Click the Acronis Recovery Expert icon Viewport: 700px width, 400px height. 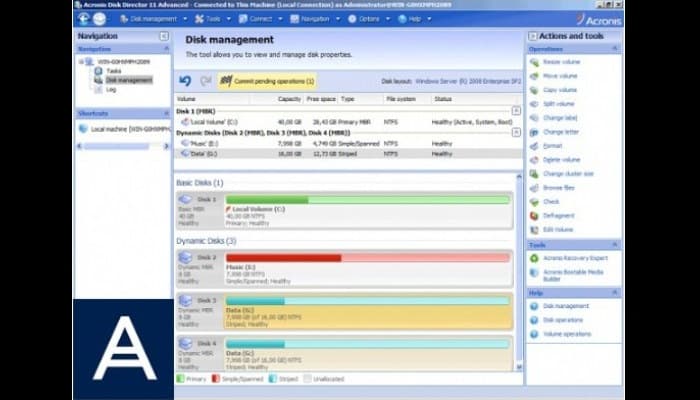tap(534, 258)
